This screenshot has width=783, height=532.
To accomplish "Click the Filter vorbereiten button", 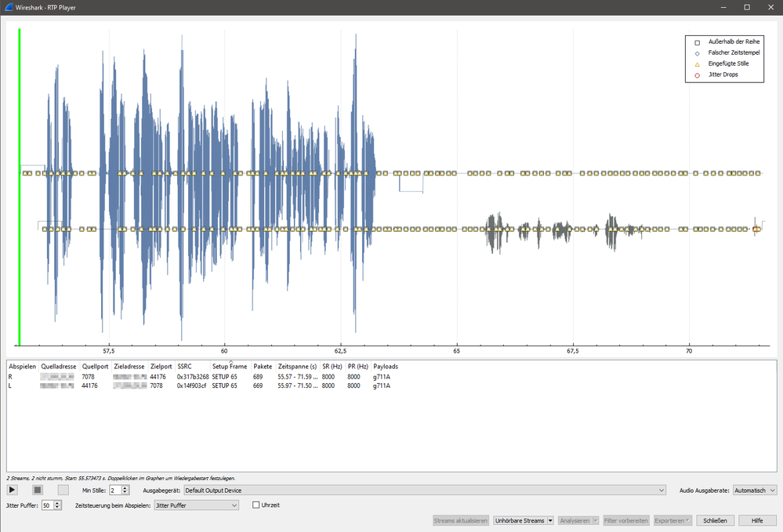I will 625,520.
